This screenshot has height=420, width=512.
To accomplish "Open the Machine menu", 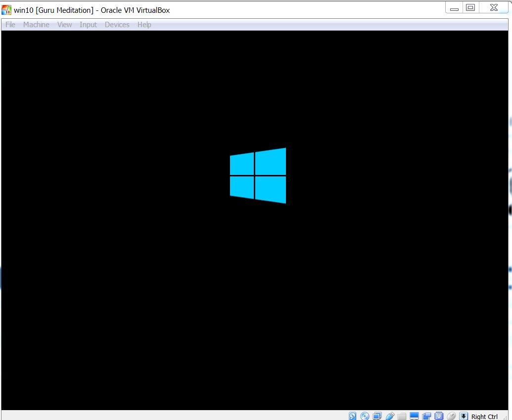I will [x=36, y=25].
